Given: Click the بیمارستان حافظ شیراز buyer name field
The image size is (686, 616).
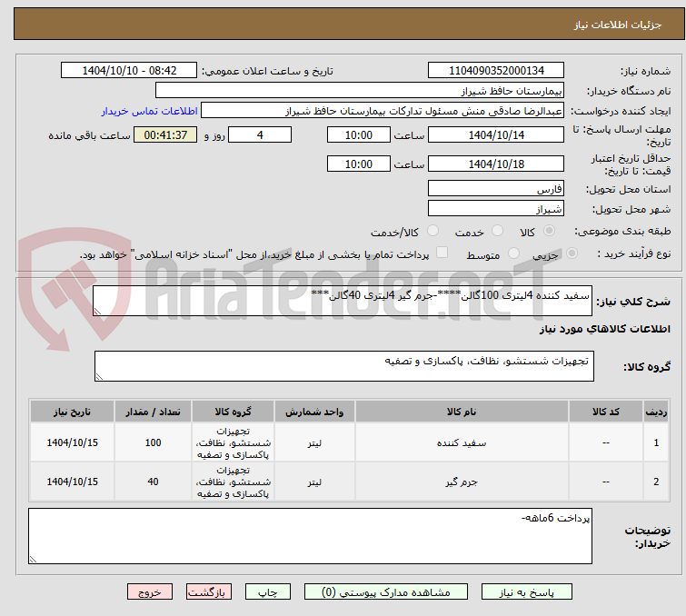Looking at the screenshot, I should 360,91.
